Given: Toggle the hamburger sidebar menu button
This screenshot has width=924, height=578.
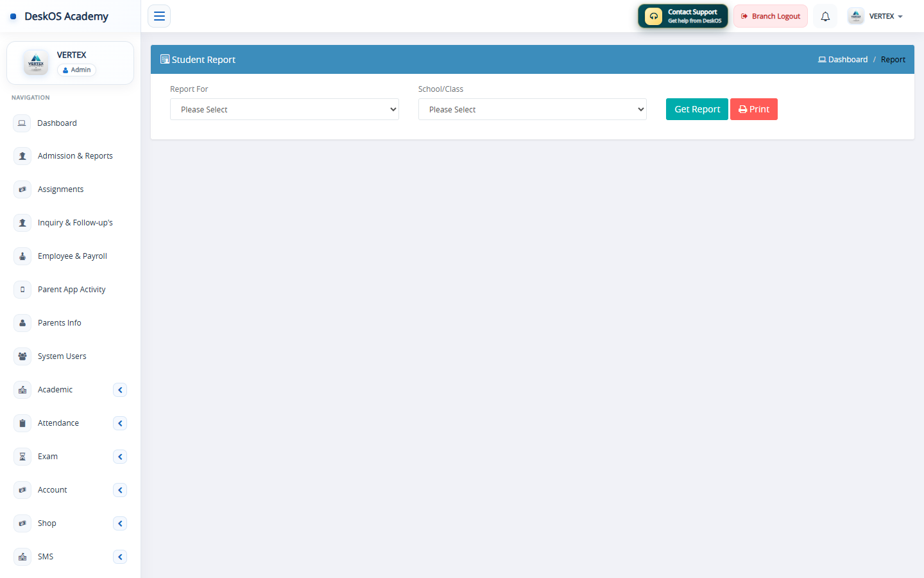Looking at the screenshot, I should pos(159,16).
